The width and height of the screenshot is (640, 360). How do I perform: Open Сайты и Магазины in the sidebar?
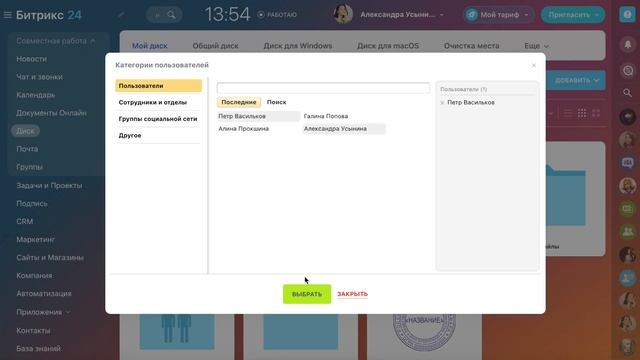point(50,258)
